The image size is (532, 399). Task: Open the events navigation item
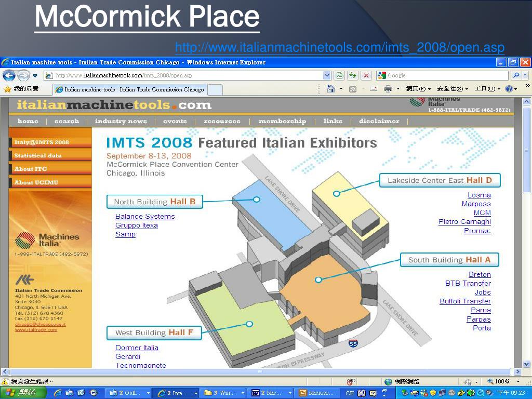[175, 121]
